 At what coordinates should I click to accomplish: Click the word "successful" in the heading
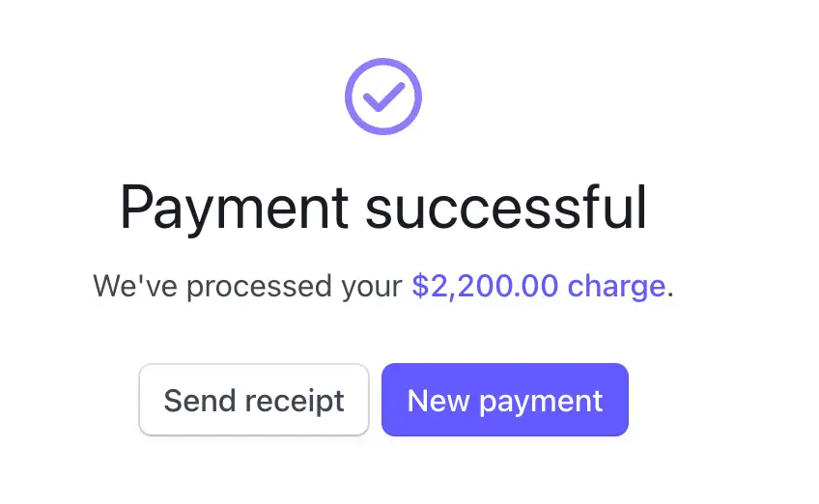[x=505, y=207]
